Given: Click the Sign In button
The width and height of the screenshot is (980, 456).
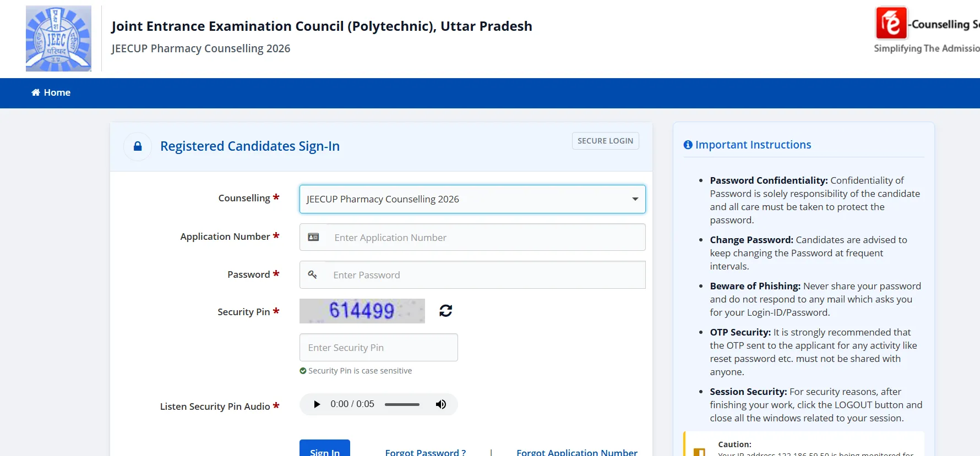Looking at the screenshot, I should pos(325,448).
